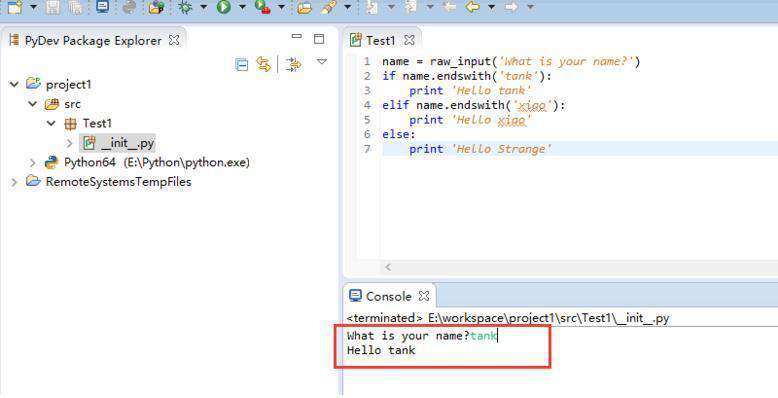Close the Console view
This screenshot has height=398, width=778.
pos(424,296)
